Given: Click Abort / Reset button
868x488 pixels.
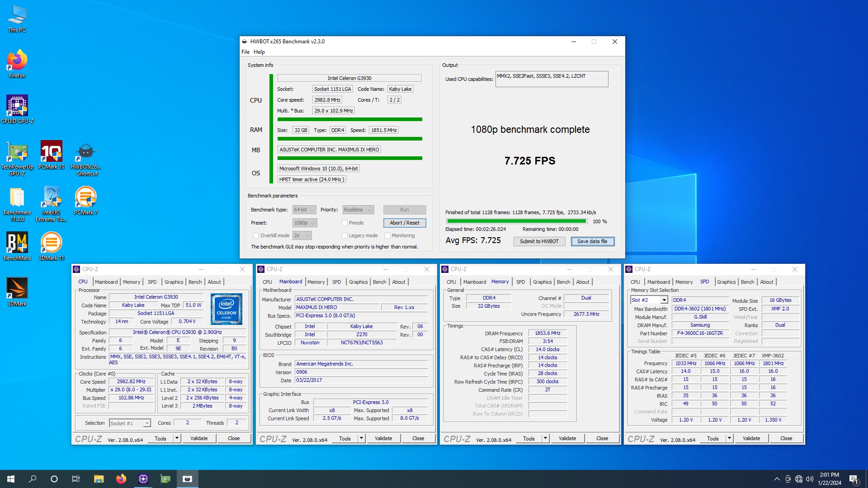Looking at the screenshot, I should [x=405, y=223].
